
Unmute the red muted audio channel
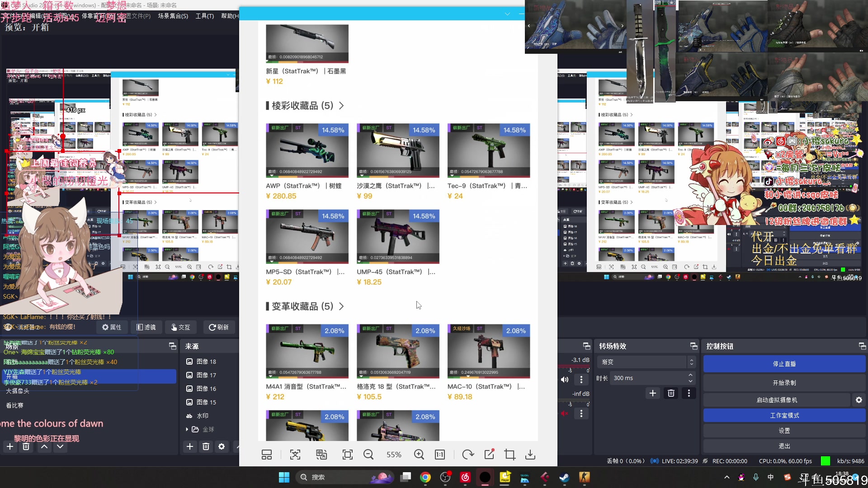coord(565,413)
